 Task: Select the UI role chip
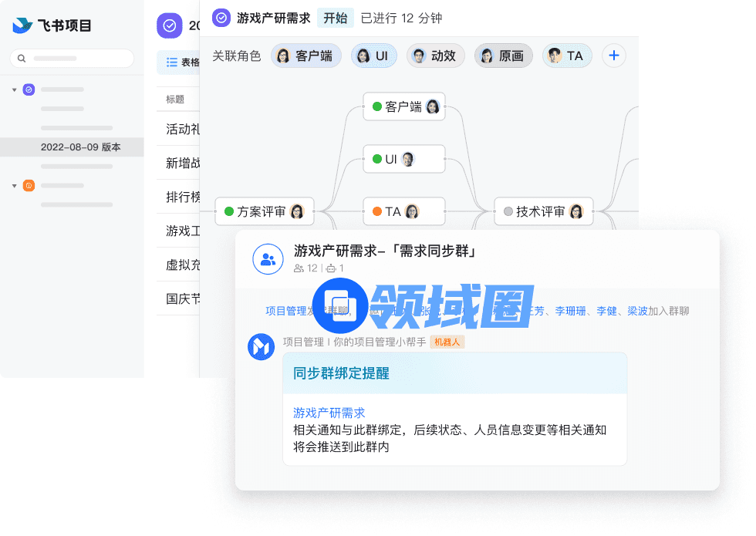(x=373, y=56)
